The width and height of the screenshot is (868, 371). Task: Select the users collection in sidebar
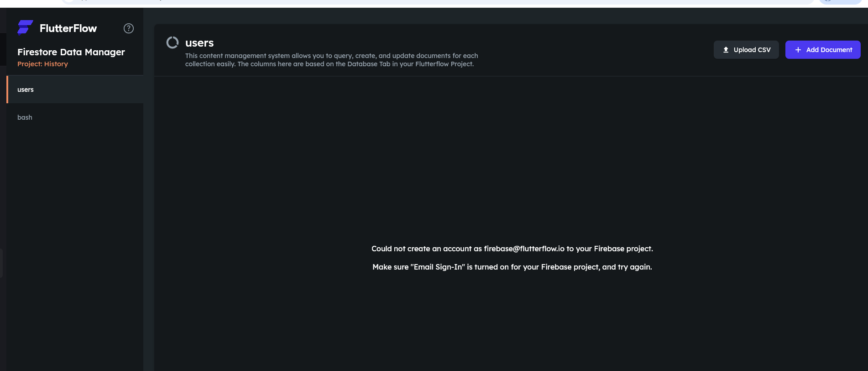[x=75, y=90]
